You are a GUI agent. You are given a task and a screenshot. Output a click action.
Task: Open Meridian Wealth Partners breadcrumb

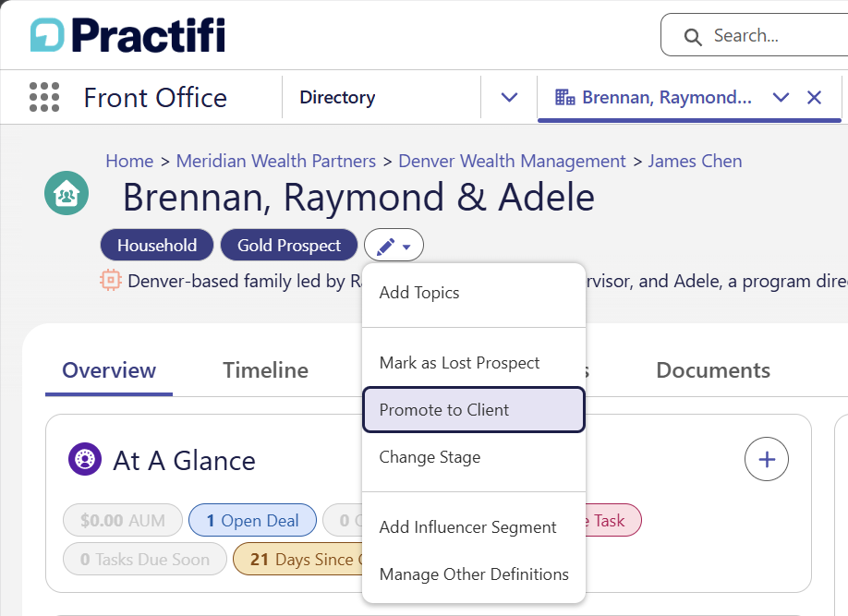coord(276,162)
